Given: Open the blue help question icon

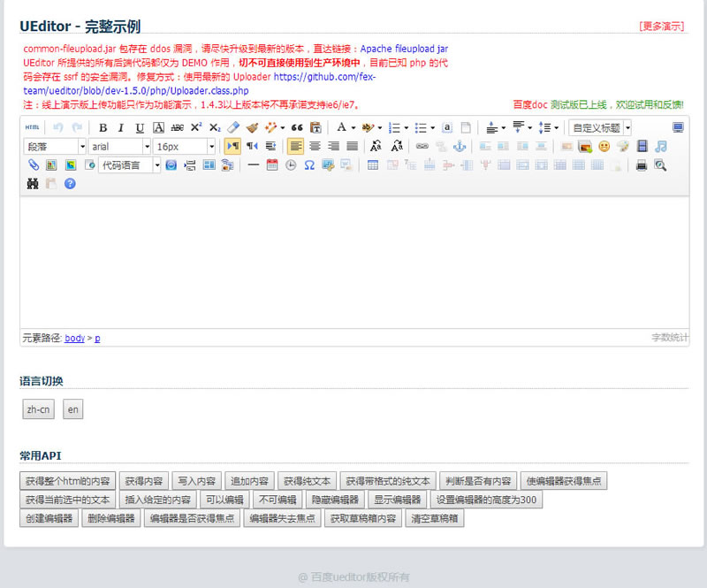Looking at the screenshot, I should 70,184.
